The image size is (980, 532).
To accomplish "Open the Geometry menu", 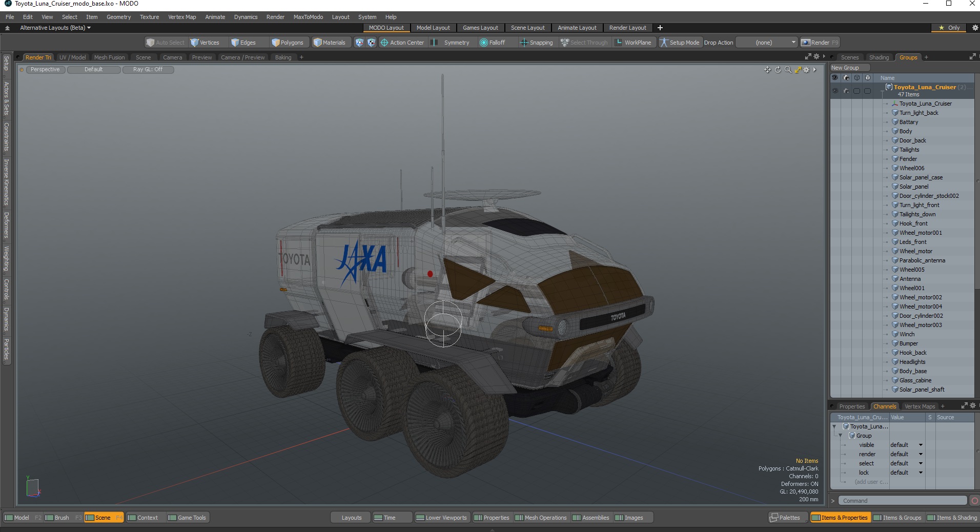I will click(118, 17).
